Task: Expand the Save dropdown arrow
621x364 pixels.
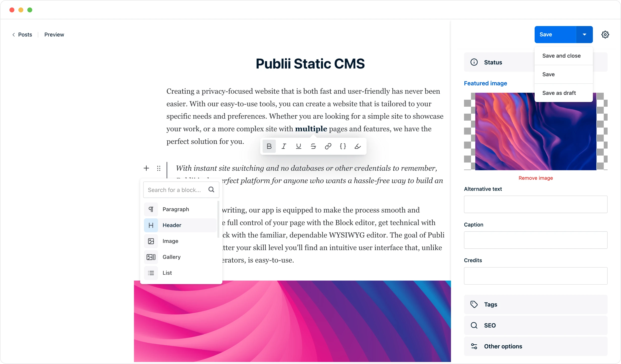Action: 585,34
